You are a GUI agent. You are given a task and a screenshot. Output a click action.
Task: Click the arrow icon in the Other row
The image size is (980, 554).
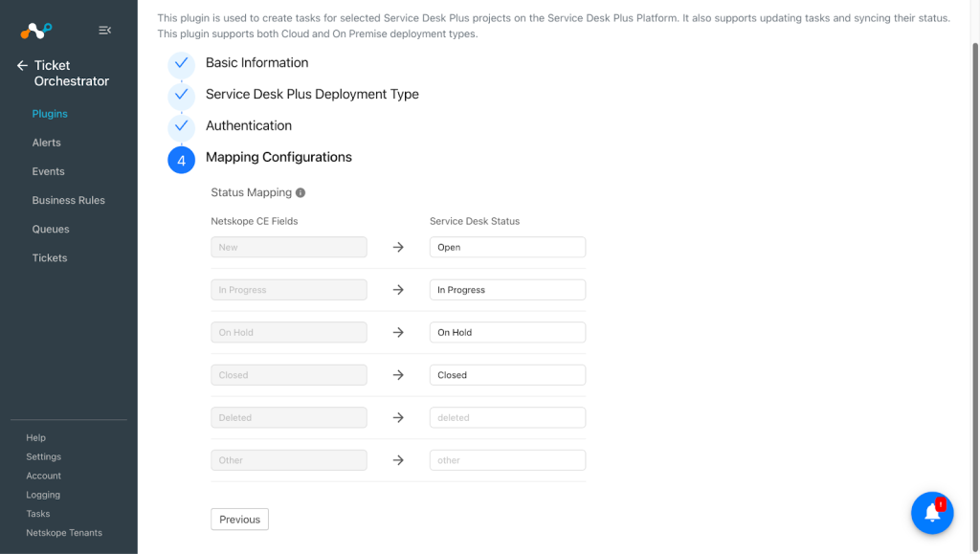pos(398,459)
